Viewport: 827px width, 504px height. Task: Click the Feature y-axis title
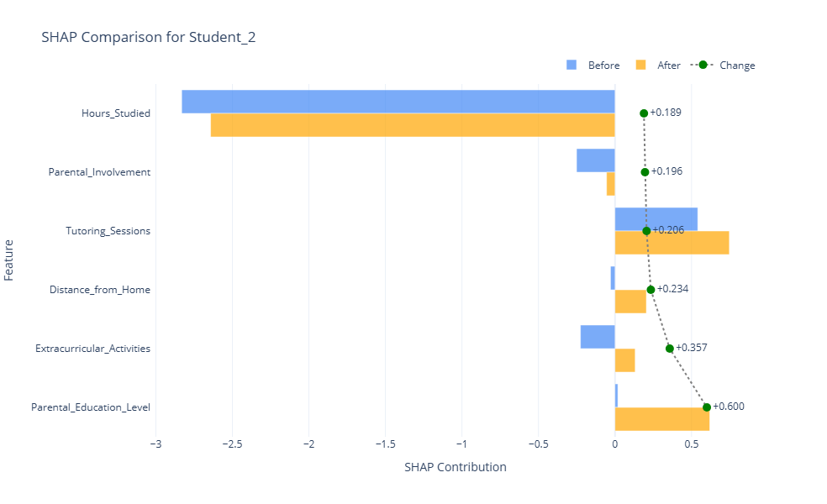point(9,260)
